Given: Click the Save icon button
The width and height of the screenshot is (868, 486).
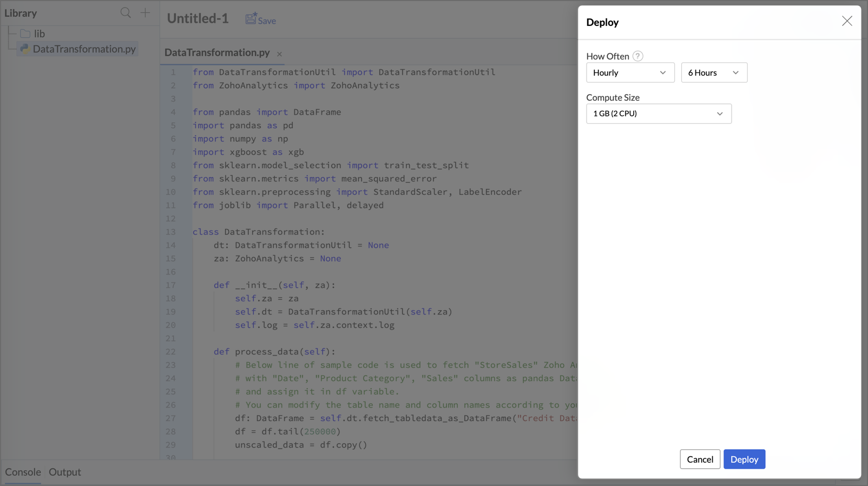Looking at the screenshot, I should point(260,19).
